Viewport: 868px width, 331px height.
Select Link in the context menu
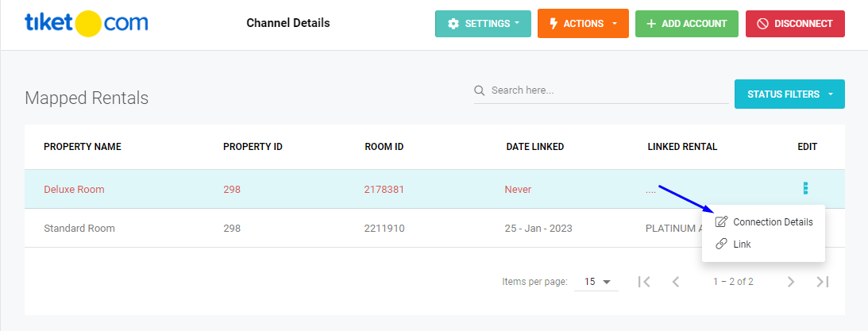(x=742, y=244)
